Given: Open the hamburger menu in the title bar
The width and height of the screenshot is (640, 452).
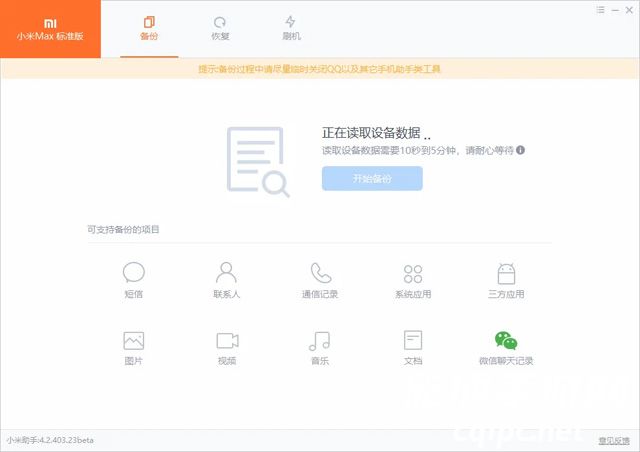Looking at the screenshot, I should pyautogui.click(x=600, y=9).
